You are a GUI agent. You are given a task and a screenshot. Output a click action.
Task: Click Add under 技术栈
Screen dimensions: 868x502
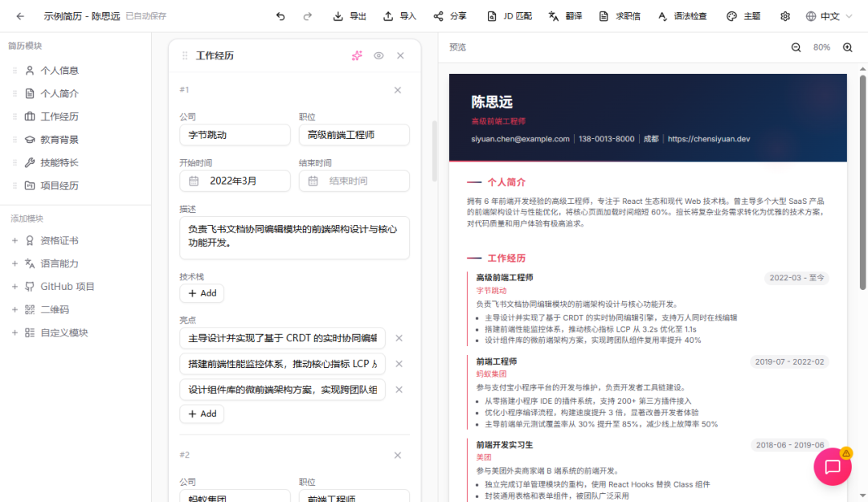202,293
